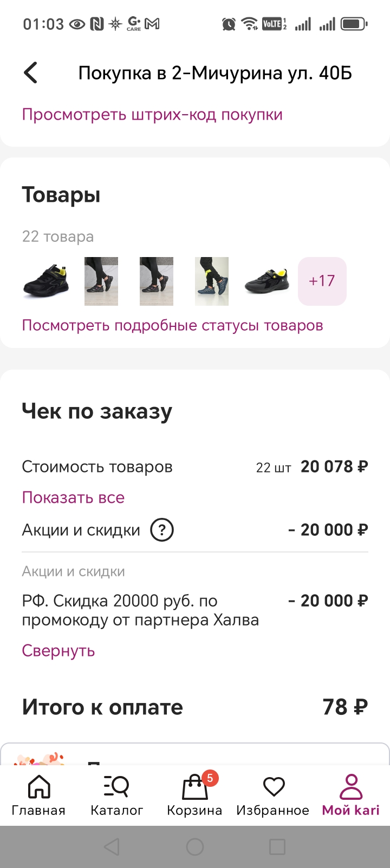Tap the Android home circle button
Screen dimensions: 390x868
(x=195, y=847)
